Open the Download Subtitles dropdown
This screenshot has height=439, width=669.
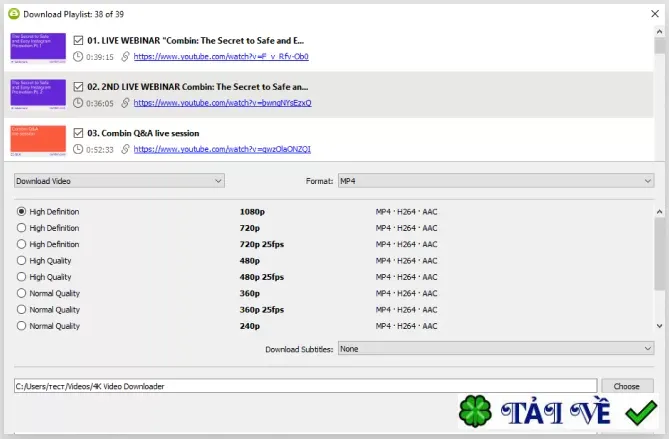click(496, 349)
